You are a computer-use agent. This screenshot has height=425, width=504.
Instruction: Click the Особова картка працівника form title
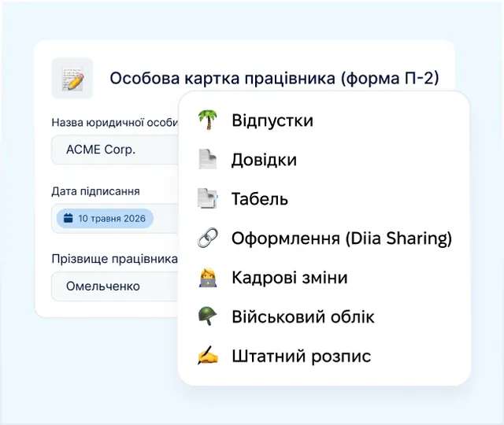point(274,78)
